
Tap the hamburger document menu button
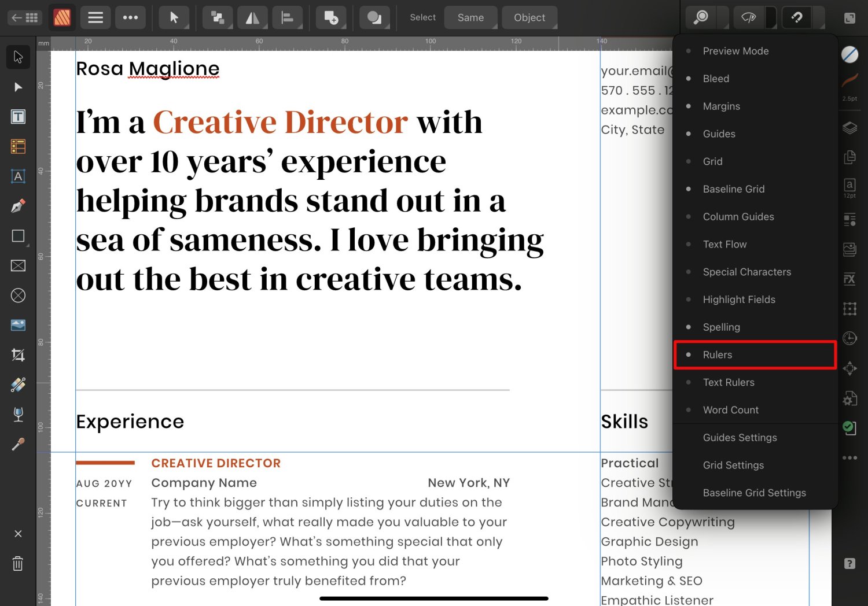tap(95, 18)
